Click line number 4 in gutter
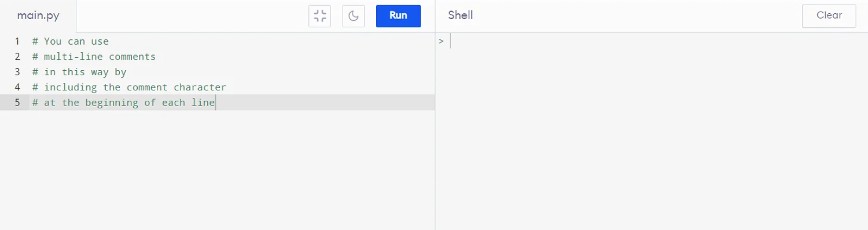 pos(17,87)
